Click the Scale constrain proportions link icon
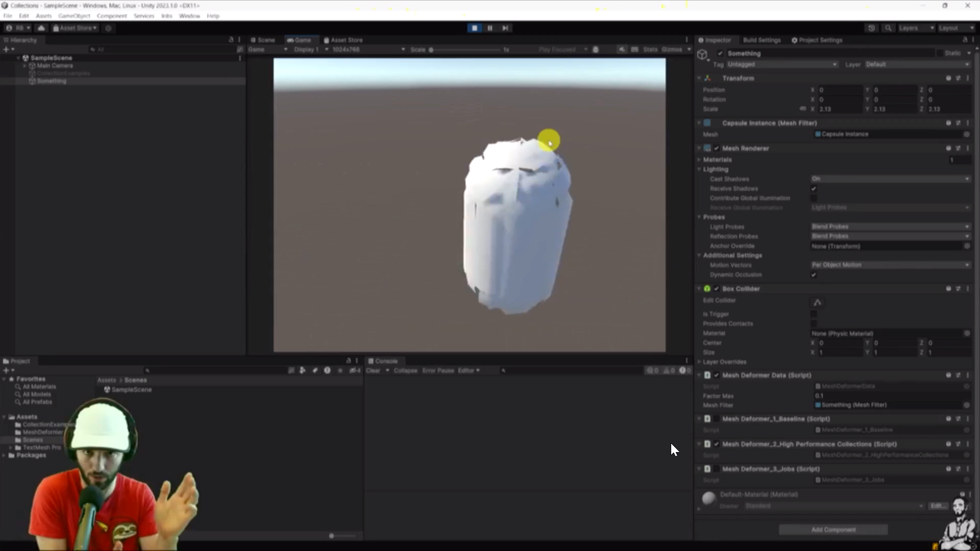This screenshot has width=980, height=551. [802, 109]
